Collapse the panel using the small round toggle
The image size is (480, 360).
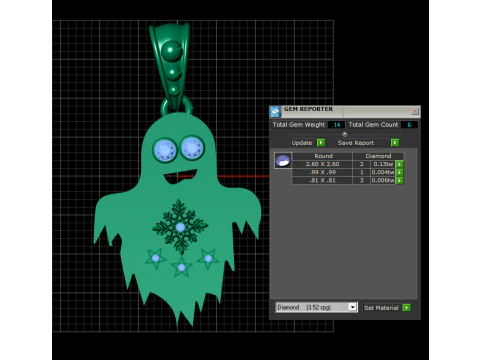345,134
